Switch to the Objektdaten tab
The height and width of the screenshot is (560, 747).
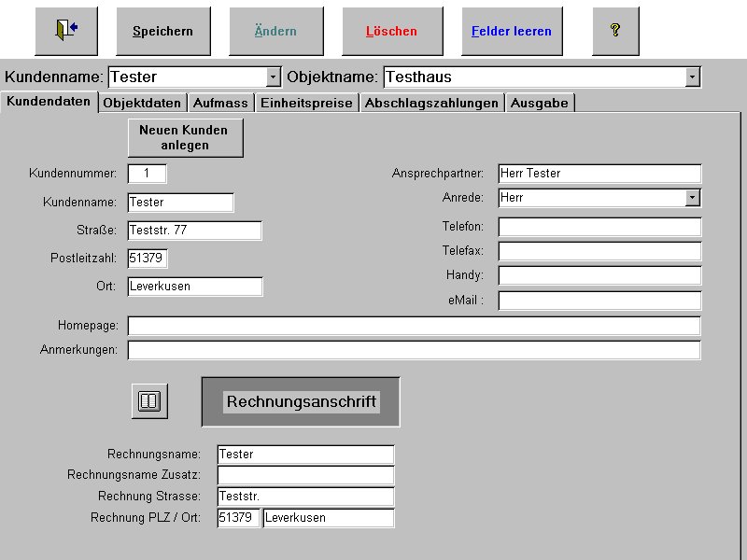pyautogui.click(x=142, y=103)
